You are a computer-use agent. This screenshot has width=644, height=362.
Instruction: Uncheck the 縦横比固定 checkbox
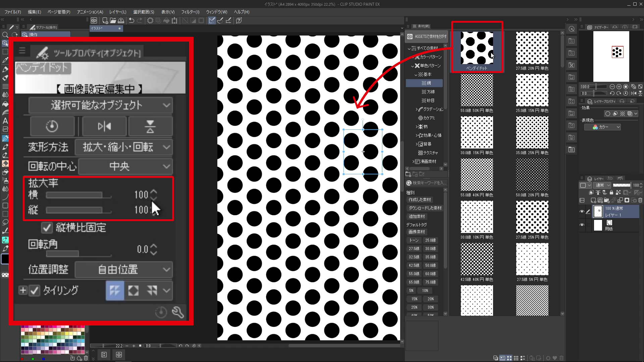pos(47,228)
